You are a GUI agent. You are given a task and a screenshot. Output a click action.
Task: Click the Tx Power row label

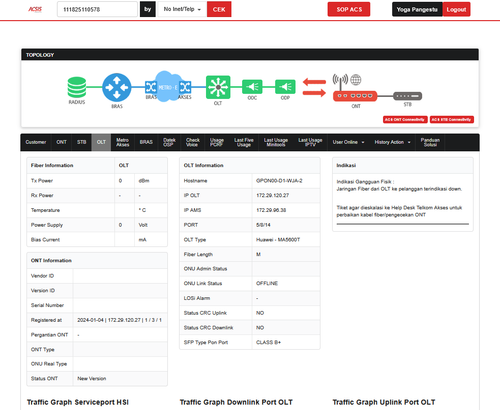coord(42,181)
